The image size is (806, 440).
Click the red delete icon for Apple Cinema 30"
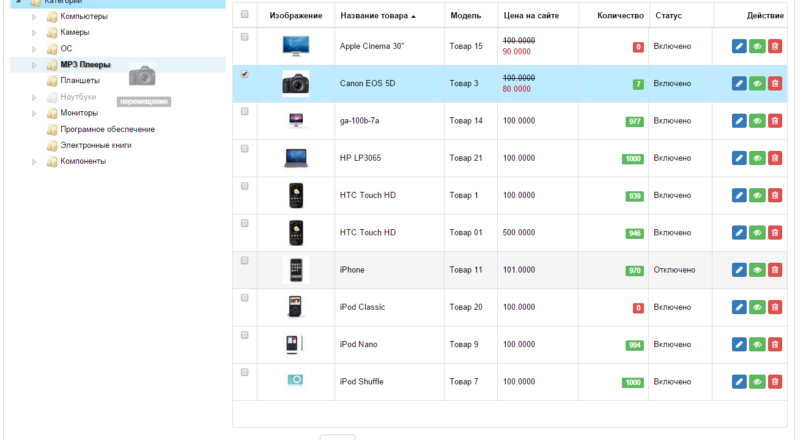pyautogui.click(x=775, y=47)
